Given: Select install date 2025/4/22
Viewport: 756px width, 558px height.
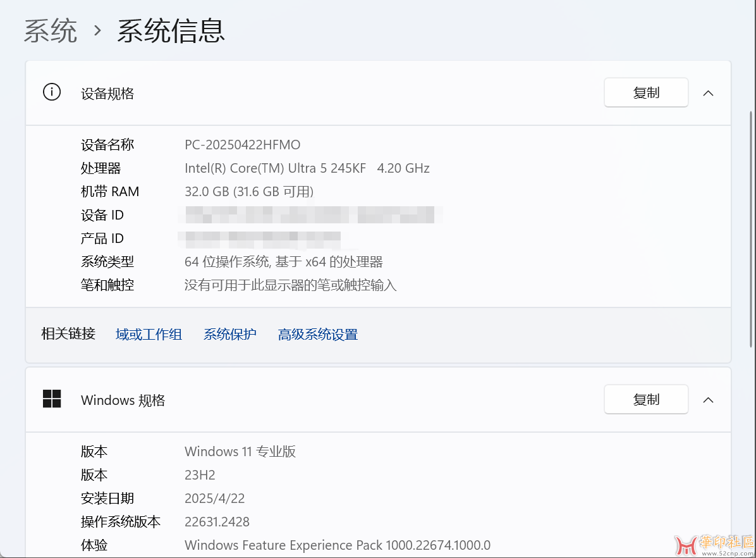Looking at the screenshot, I should [214, 498].
